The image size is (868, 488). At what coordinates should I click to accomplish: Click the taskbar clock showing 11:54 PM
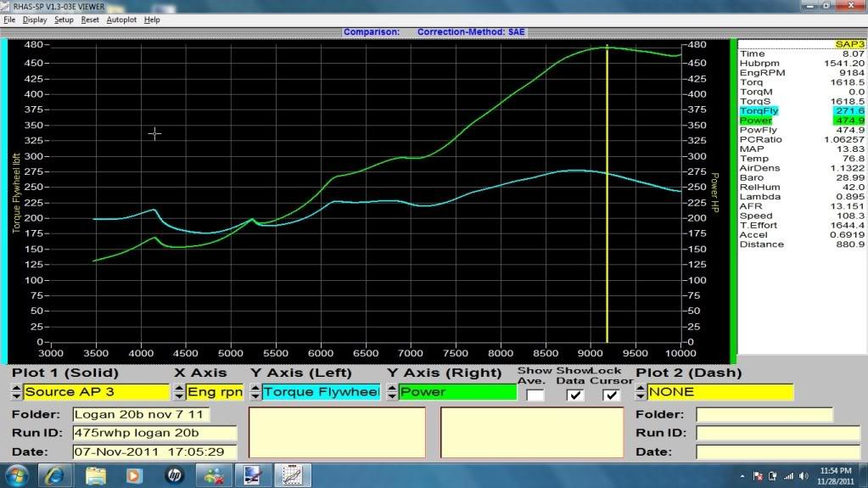836,471
